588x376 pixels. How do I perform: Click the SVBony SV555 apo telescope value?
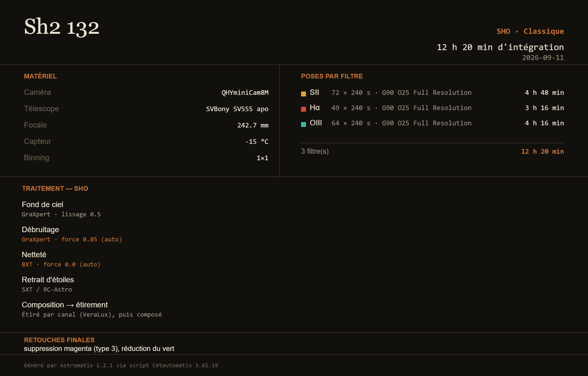(x=237, y=109)
